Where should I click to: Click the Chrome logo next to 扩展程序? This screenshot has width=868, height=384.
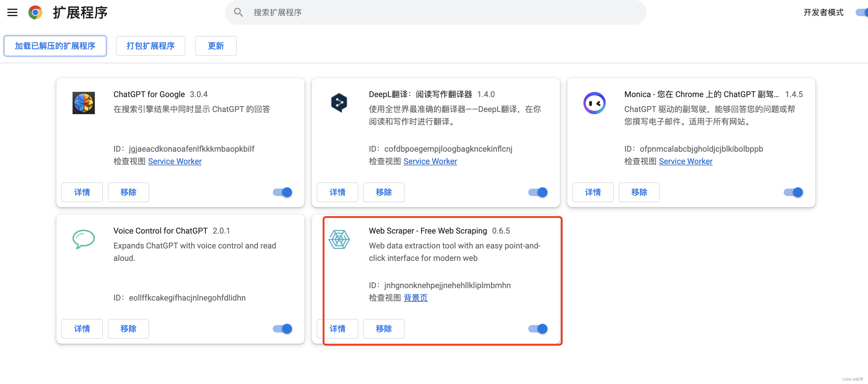pos(35,12)
